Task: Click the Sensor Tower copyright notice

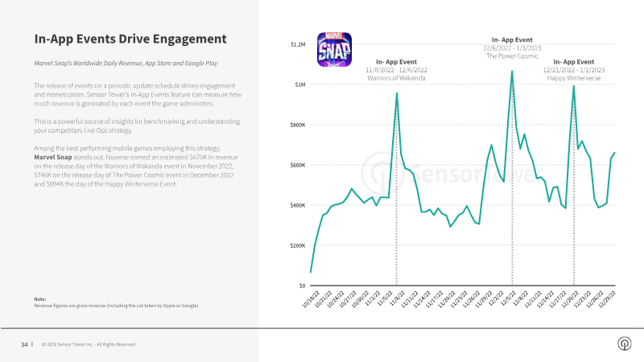Action: (89, 344)
